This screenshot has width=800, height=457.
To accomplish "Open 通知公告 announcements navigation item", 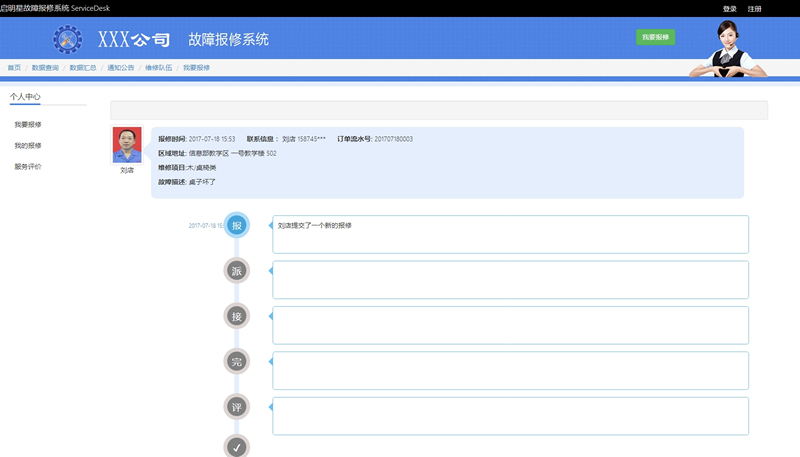I will pos(121,67).
